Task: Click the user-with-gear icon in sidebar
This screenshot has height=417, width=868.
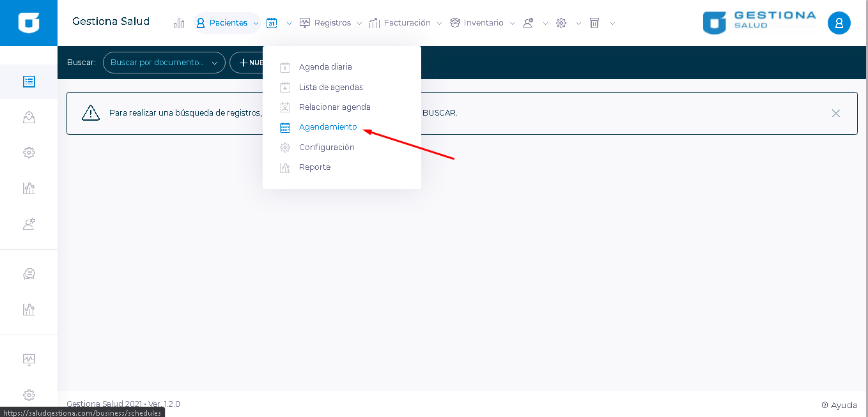Action: [x=29, y=224]
